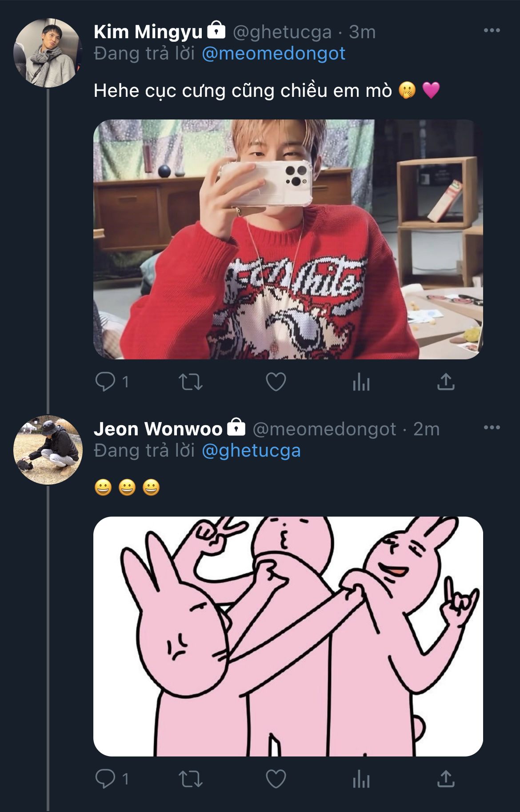The image size is (520, 812).
Task: Like Jeon Wonwoo's bunny tweet
Action: [x=276, y=779]
